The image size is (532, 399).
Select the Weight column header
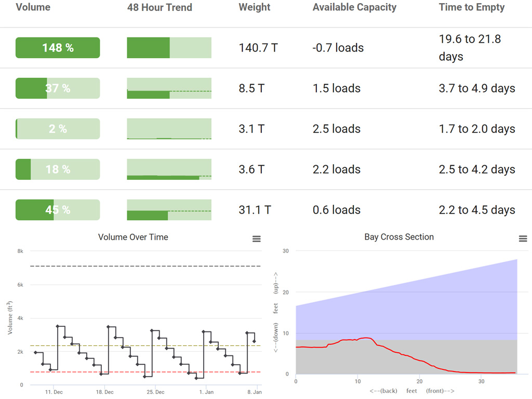click(x=254, y=7)
